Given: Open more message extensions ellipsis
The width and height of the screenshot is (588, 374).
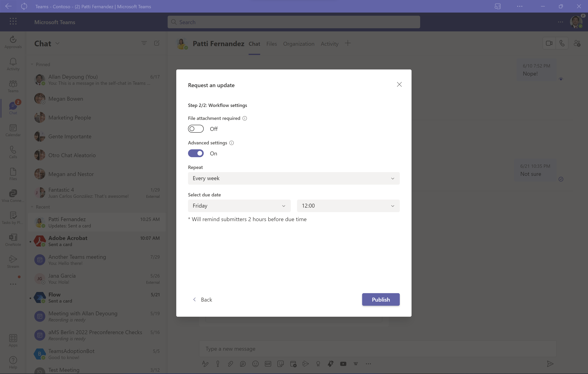Looking at the screenshot, I should (368, 364).
